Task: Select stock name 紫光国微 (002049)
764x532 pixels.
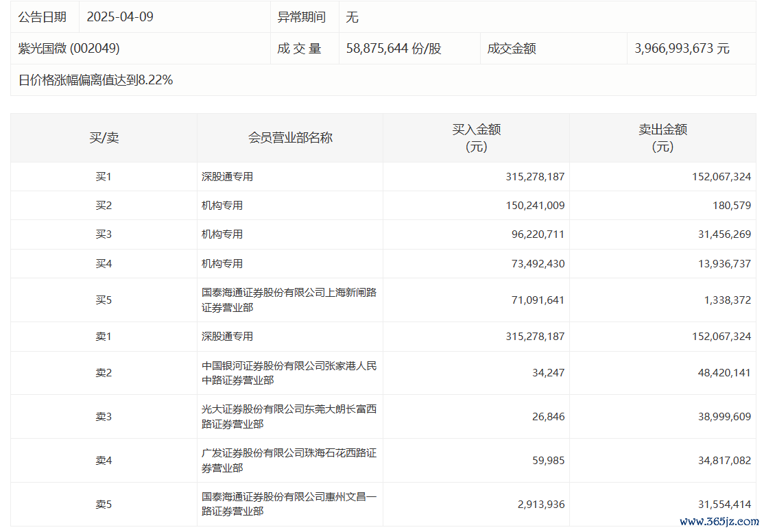Action: (69, 48)
